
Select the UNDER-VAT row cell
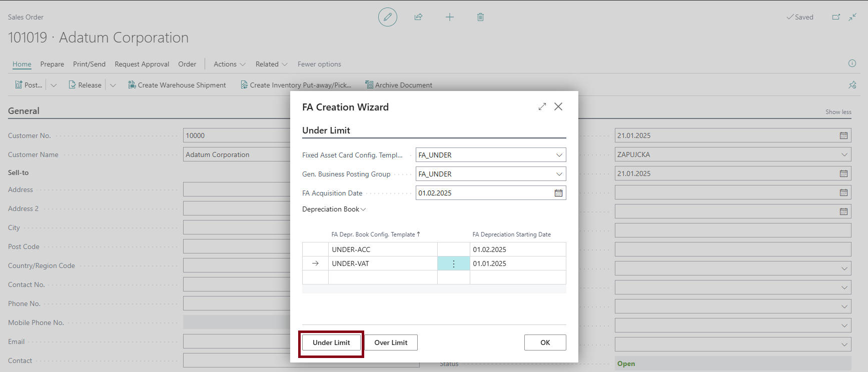(383, 263)
